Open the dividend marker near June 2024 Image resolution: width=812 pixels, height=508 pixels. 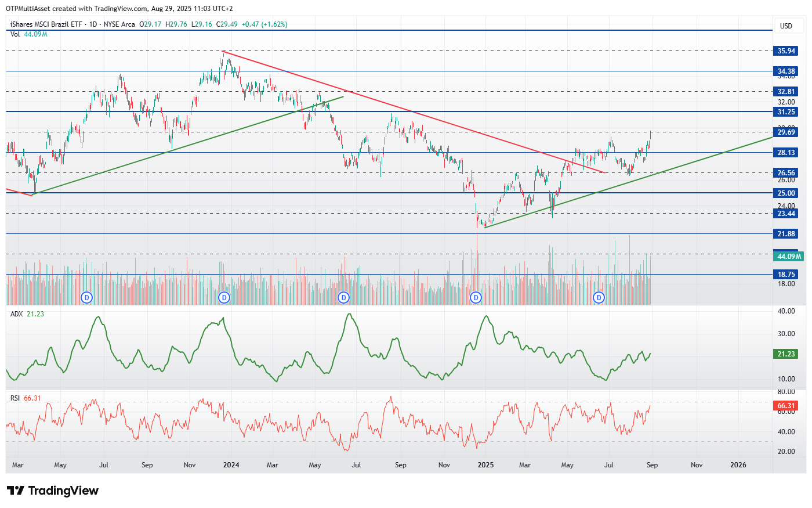(x=343, y=298)
